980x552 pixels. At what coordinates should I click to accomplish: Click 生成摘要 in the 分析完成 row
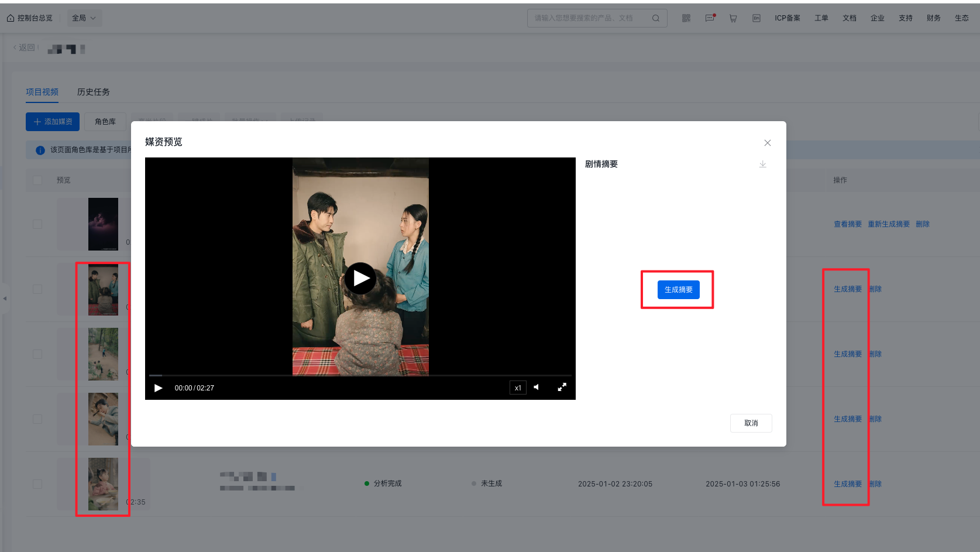848,484
